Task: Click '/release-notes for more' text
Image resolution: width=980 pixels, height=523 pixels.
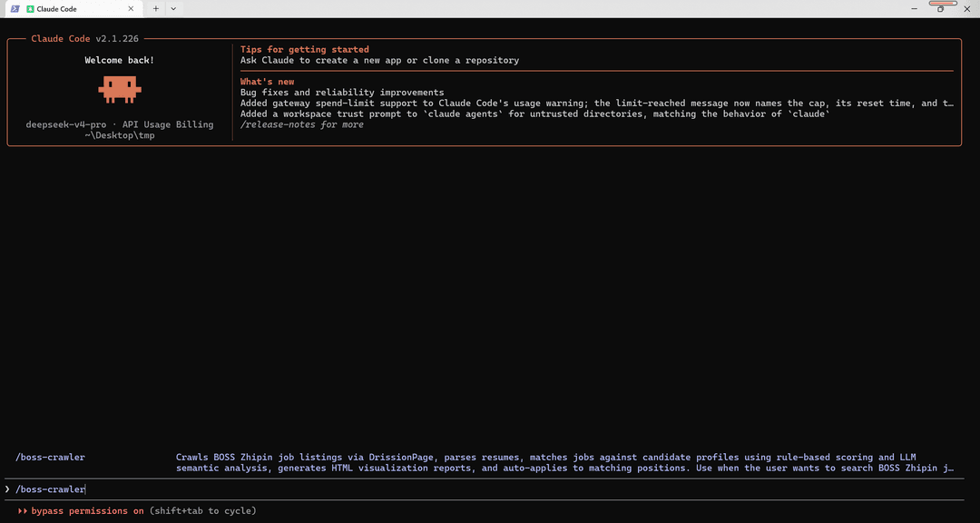Action: point(302,124)
